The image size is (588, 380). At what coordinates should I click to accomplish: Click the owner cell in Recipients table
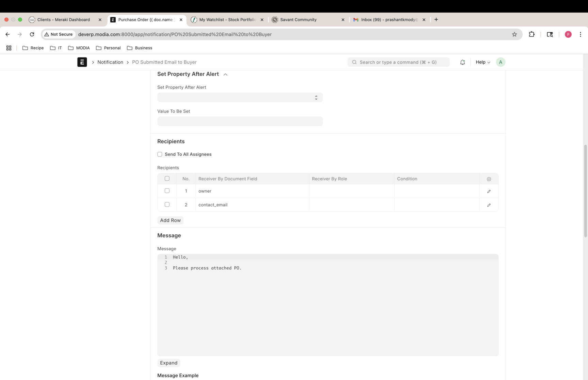[252, 191]
